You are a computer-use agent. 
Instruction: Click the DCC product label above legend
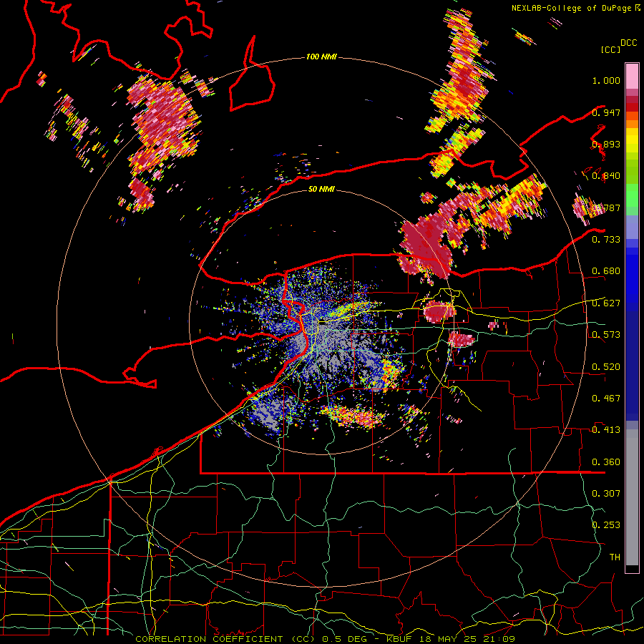[628, 43]
